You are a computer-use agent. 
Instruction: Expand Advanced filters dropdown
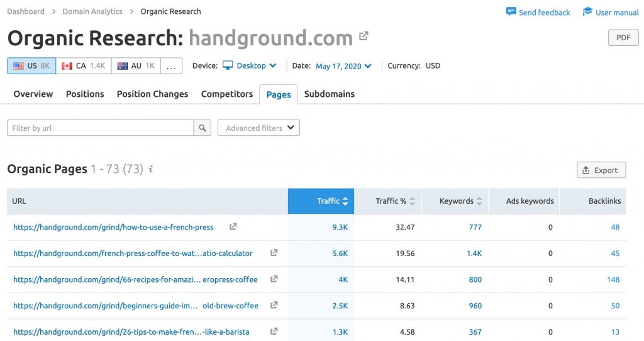[258, 128]
